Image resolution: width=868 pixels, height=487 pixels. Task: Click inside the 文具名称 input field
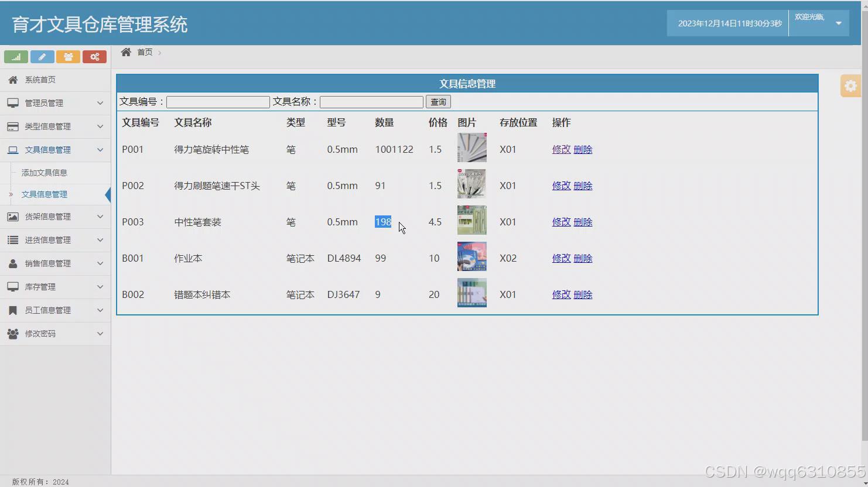(371, 101)
